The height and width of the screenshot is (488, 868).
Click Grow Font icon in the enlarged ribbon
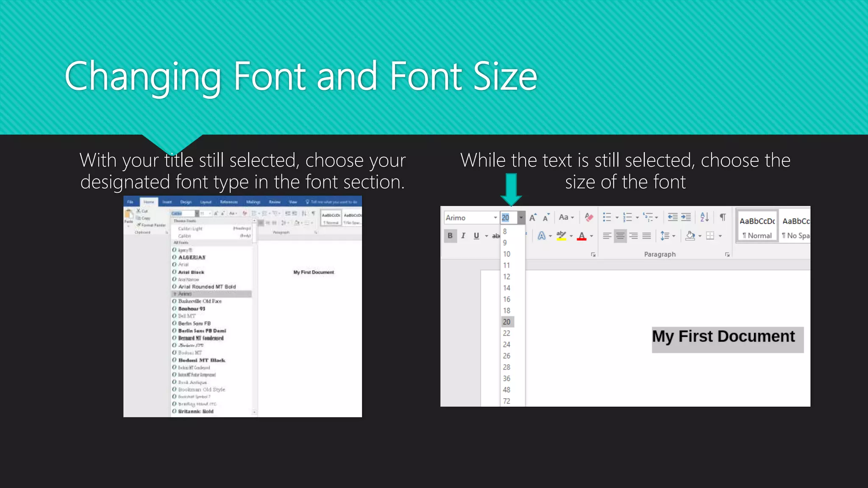[533, 217]
